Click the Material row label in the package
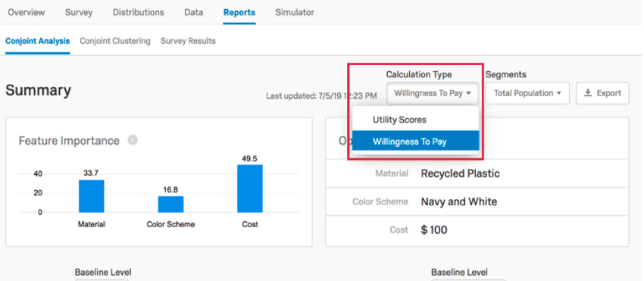Image resolution: width=644 pixels, height=281 pixels. [x=392, y=173]
